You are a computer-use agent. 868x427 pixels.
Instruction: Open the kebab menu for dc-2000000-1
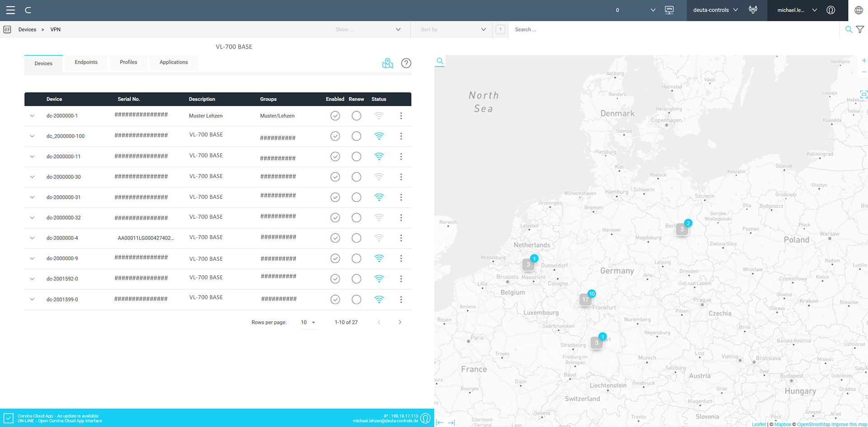point(401,116)
